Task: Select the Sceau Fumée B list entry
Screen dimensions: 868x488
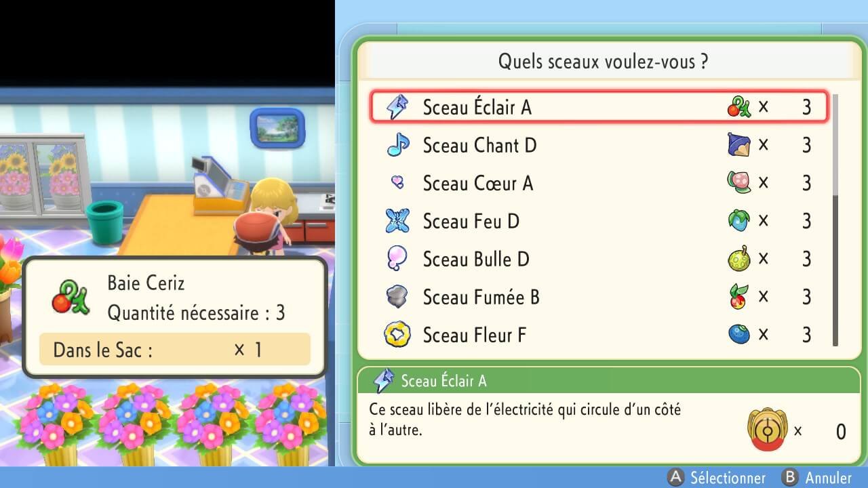Action: pos(598,297)
